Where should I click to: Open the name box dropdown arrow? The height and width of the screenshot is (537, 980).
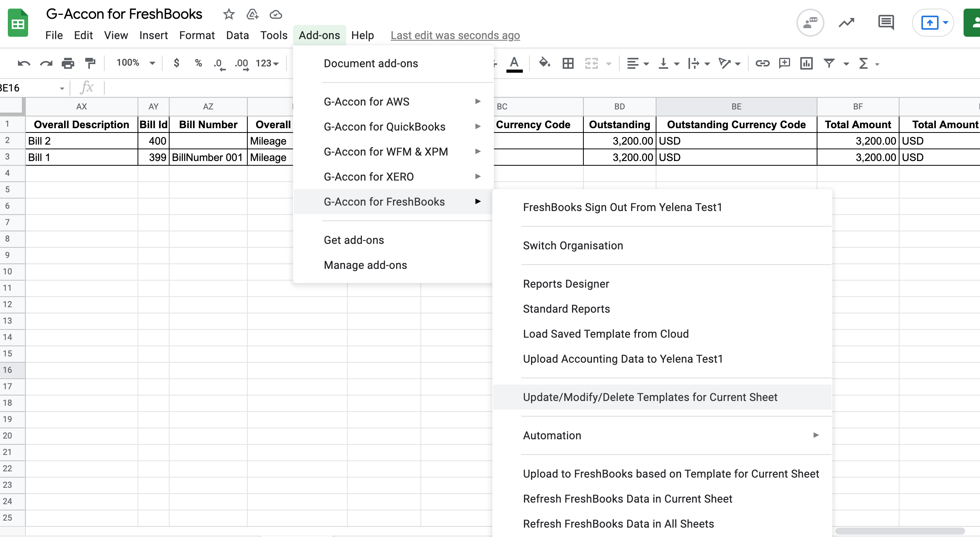click(62, 88)
